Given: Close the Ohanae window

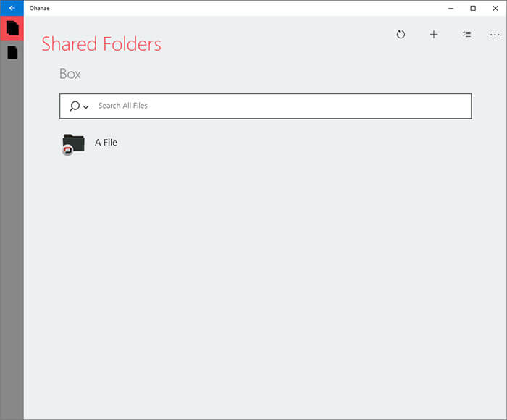Looking at the screenshot, I should tap(495, 8).
